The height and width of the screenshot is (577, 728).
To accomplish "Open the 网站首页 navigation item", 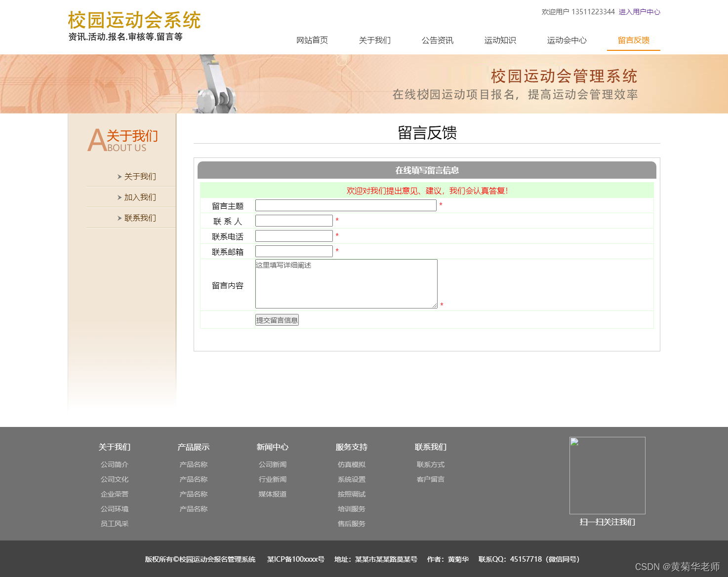I will pyautogui.click(x=312, y=40).
